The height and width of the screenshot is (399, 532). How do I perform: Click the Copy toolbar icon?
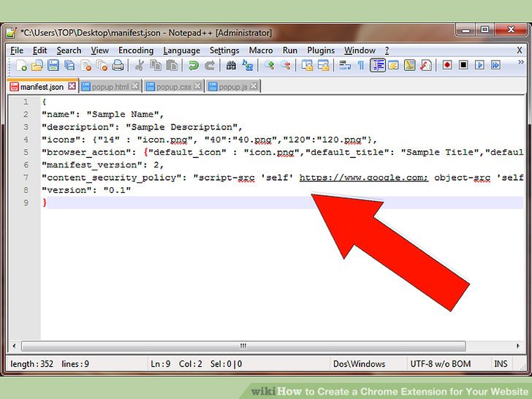[x=156, y=65]
